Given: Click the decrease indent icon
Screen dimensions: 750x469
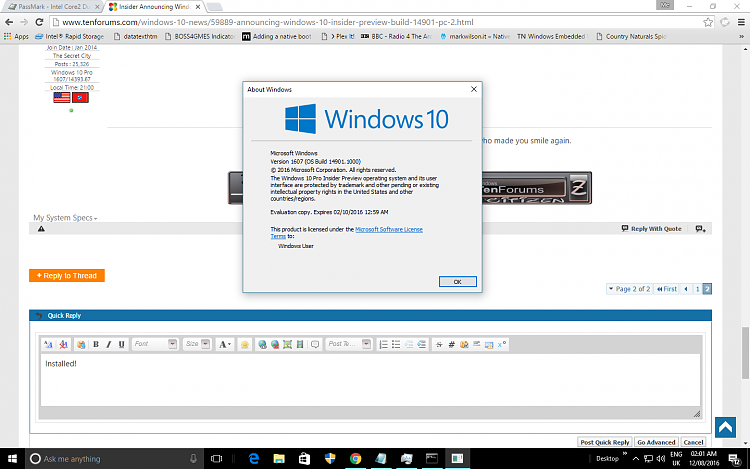Looking at the screenshot, I should pos(409,344).
